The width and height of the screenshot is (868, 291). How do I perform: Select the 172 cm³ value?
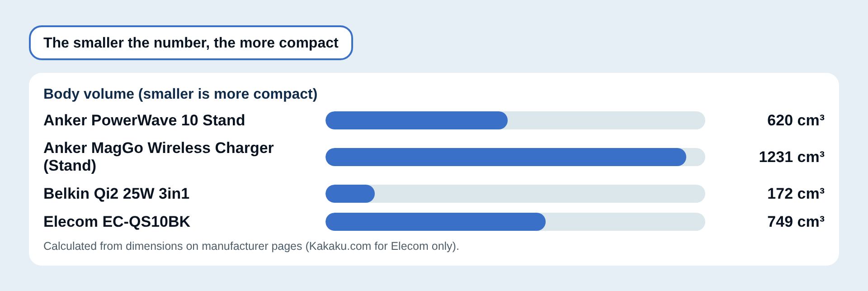[796, 194]
